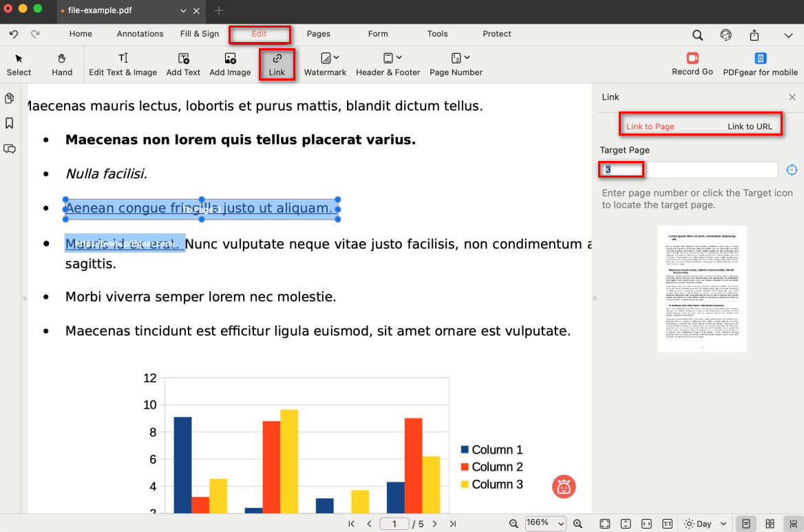Select the Hand tool
This screenshot has width=804, height=532.
coord(61,64)
